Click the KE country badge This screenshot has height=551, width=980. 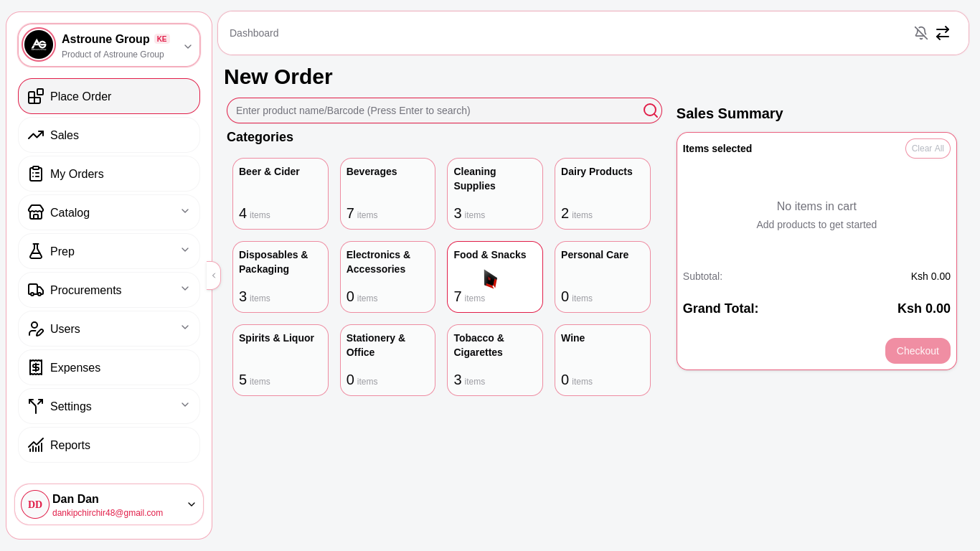[162, 39]
